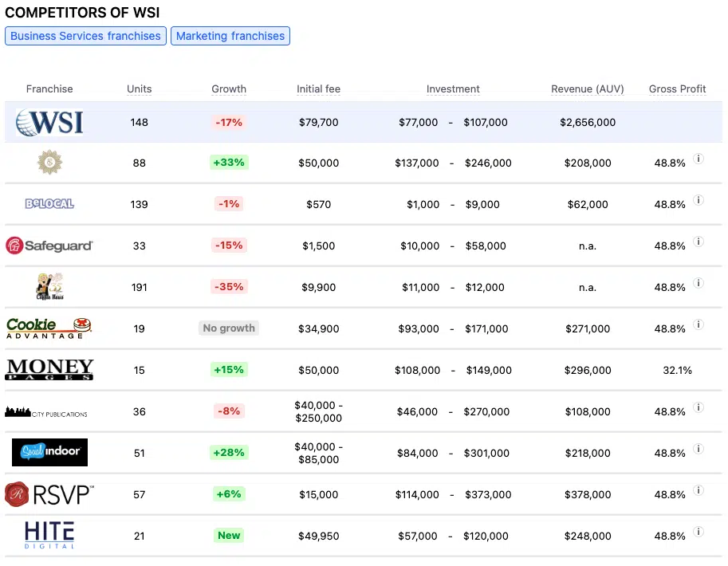Click the $62,000 revenue for BeLocal

coord(588,204)
